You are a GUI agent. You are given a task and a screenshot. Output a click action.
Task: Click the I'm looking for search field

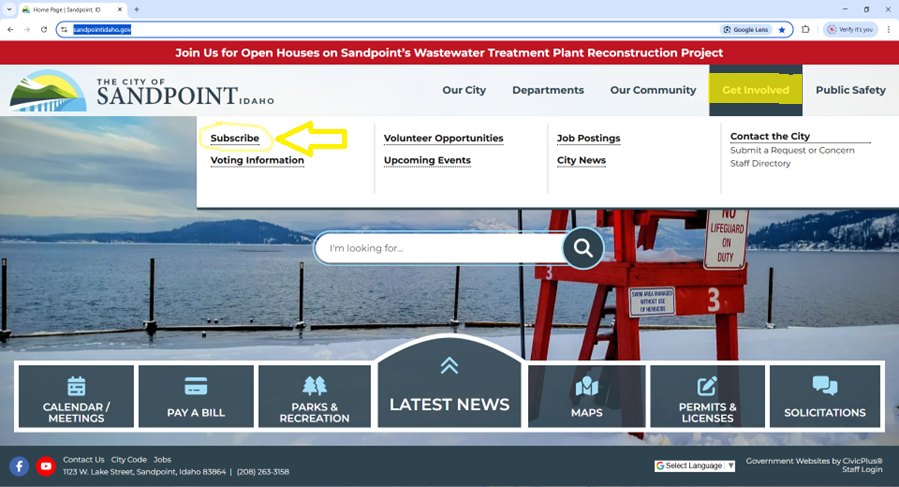click(439, 248)
